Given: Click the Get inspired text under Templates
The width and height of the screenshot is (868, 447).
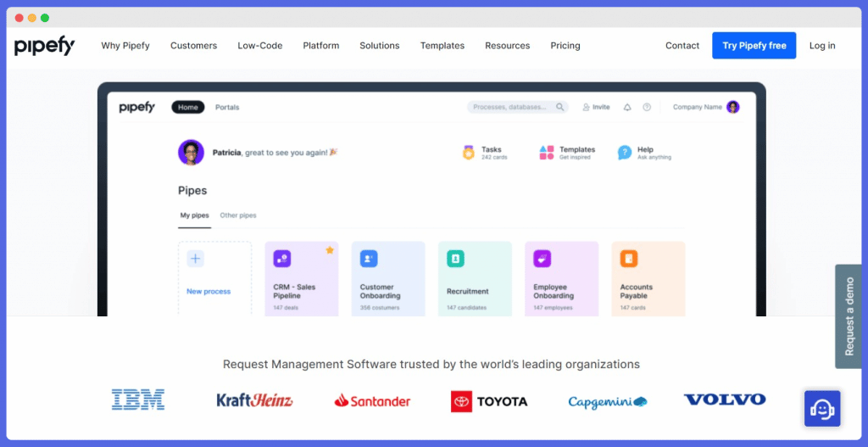Looking at the screenshot, I should [x=575, y=157].
